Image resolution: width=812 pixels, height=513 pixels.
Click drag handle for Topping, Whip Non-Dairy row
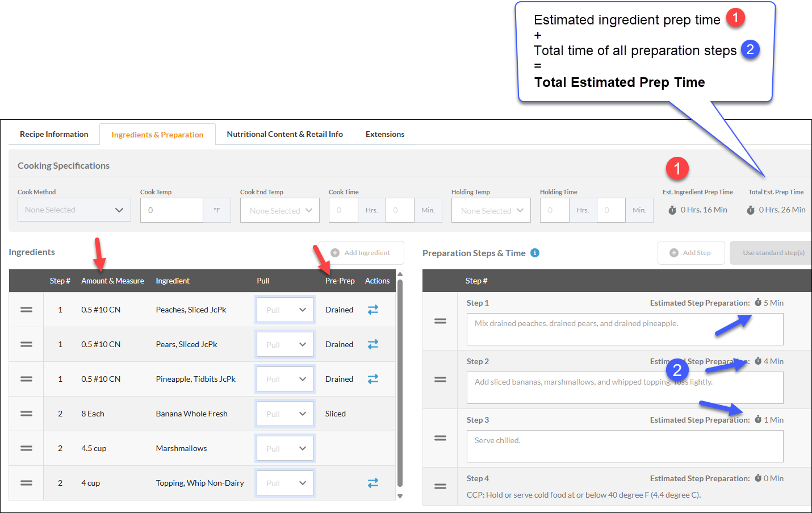click(26, 483)
